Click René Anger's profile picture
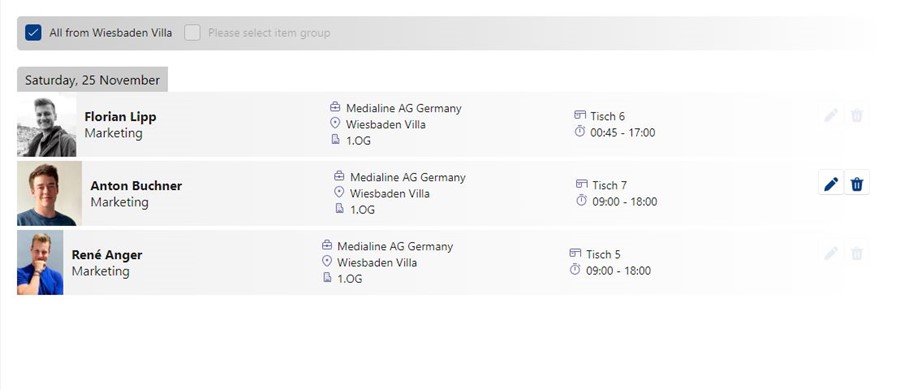900x390 pixels. coord(40,262)
